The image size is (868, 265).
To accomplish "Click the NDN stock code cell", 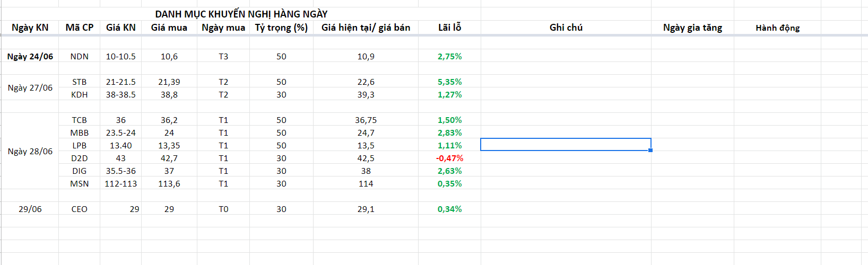I will coord(80,56).
